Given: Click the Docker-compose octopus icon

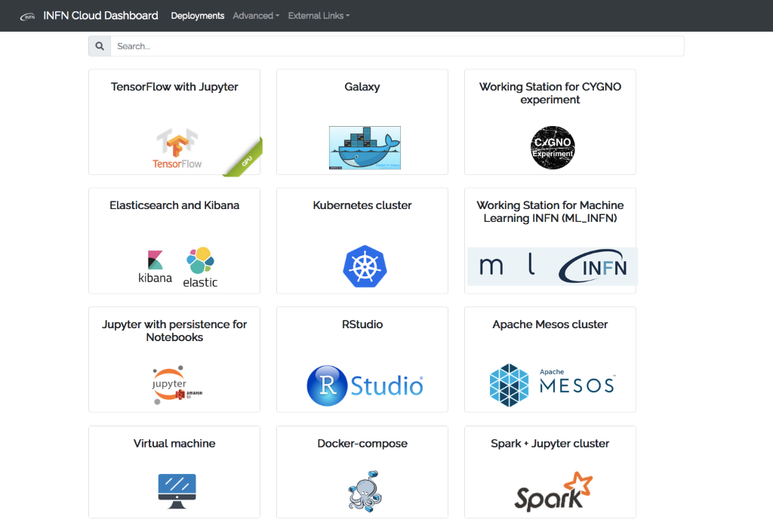Looking at the screenshot, I should coord(365,491).
